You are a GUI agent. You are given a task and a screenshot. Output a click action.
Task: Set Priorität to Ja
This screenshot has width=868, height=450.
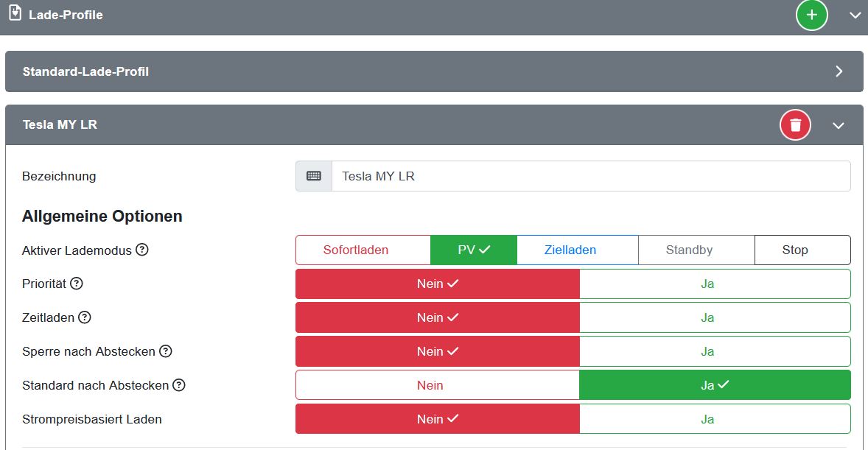click(715, 284)
